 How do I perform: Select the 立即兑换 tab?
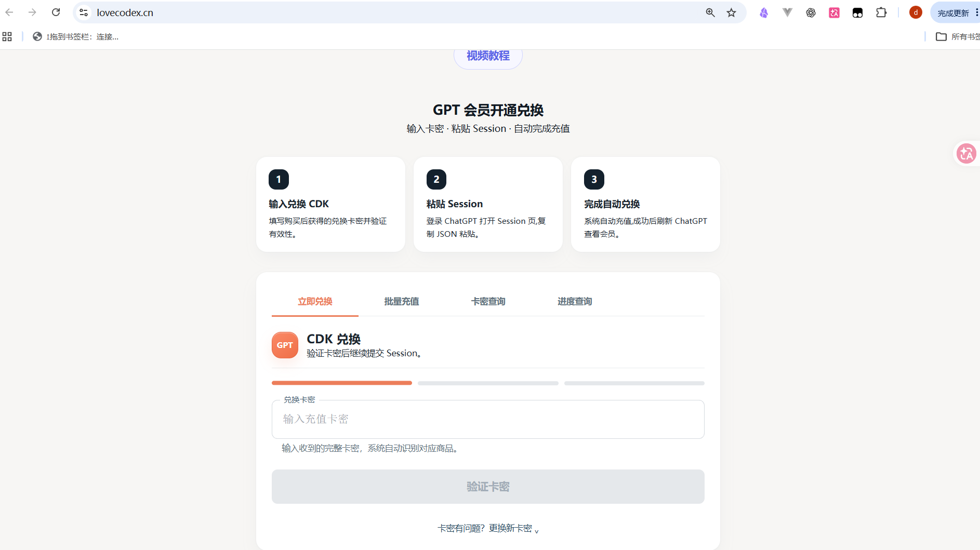[315, 301]
